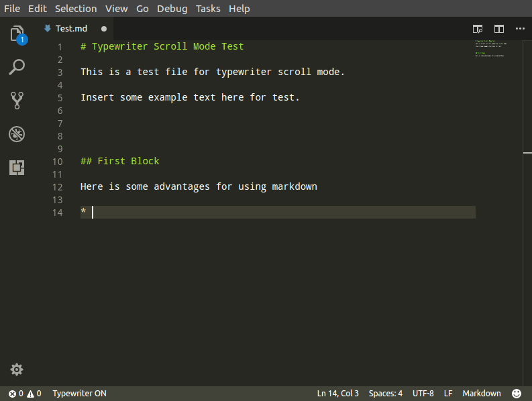Click heading '# Typewriter Scroll Mode Test'
The width and height of the screenshot is (532, 401).
coord(162,46)
